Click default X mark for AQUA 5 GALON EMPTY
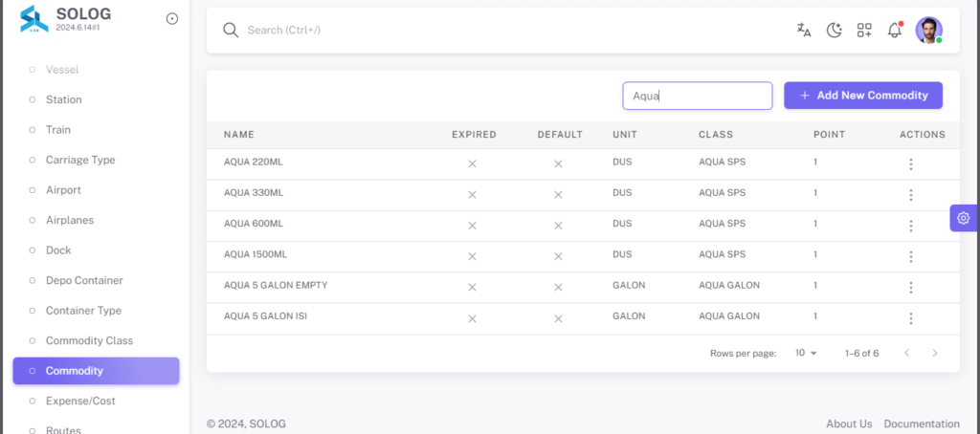This screenshot has width=980, height=434. [558, 287]
